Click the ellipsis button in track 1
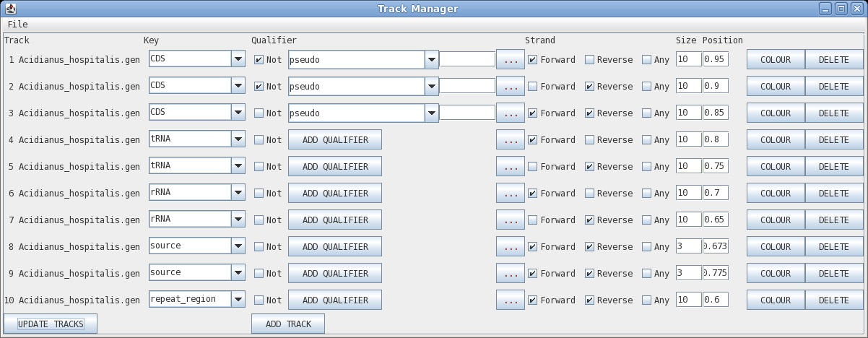868x338 pixels. pos(510,60)
